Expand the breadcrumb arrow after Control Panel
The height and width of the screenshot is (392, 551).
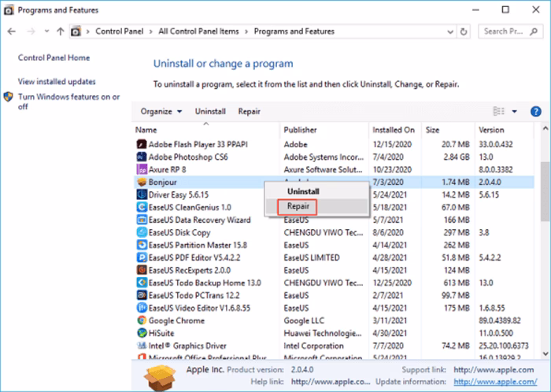pos(151,31)
